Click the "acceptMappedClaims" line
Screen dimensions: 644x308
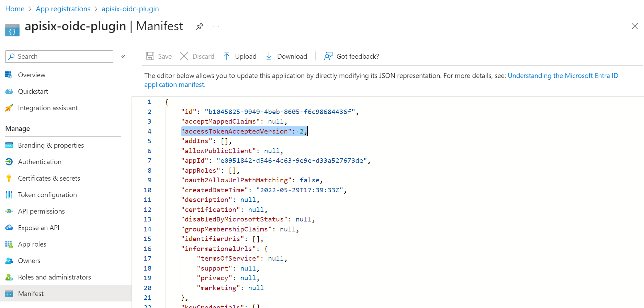(234, 121)
